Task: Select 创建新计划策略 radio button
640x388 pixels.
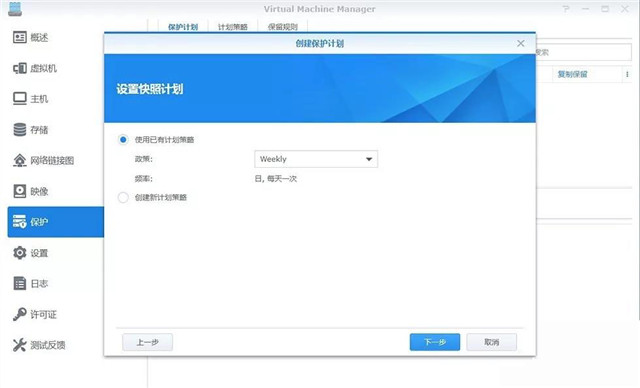Action: pyautogui.click(x=123, y=197)
